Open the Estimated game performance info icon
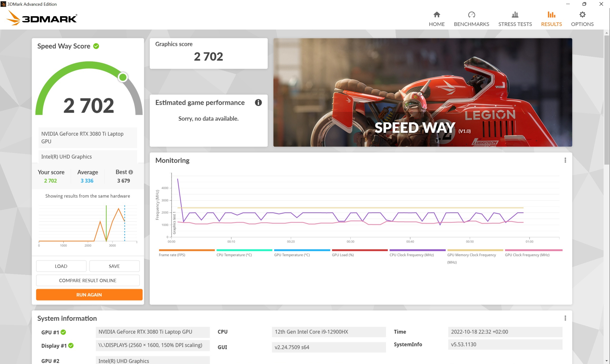Viewport: 610px width, 364px height. coord(258,102)
